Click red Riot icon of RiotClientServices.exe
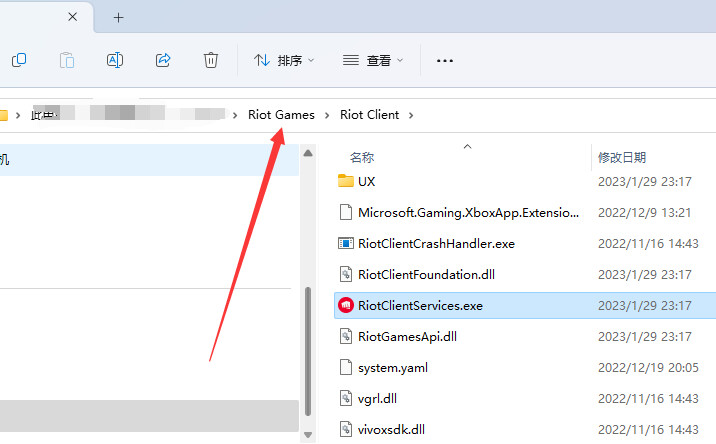Image resolution: width=716 pixels, height=444 pixels. 346,306
